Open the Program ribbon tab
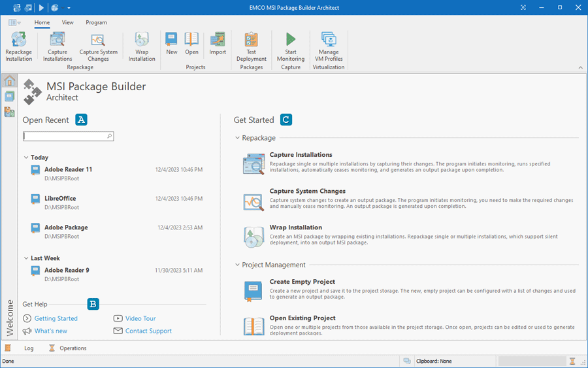The width and height of the screenshot is (588, 368). (x=97, y=22)
